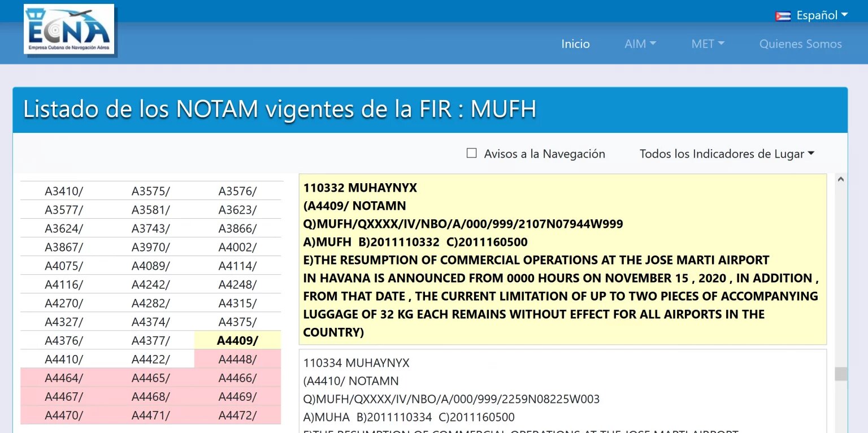This screenshot has width=868, height=433.
Task: Open the Español language dropdown
Action: click(x=822, y=15)
